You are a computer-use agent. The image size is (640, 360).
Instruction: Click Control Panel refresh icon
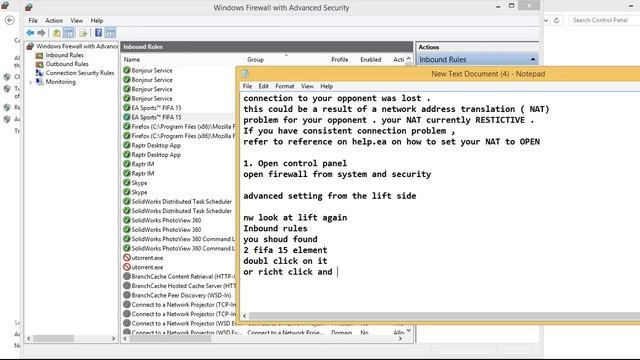click(556, 20)
